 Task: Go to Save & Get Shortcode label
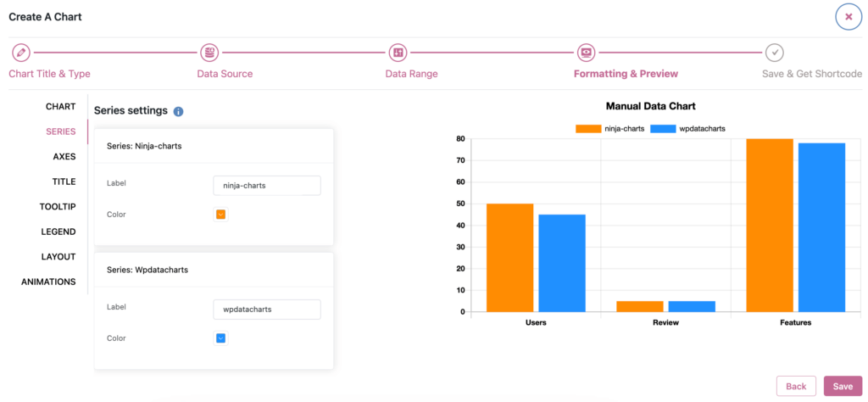pyautogui.click(x=812, y=74)
